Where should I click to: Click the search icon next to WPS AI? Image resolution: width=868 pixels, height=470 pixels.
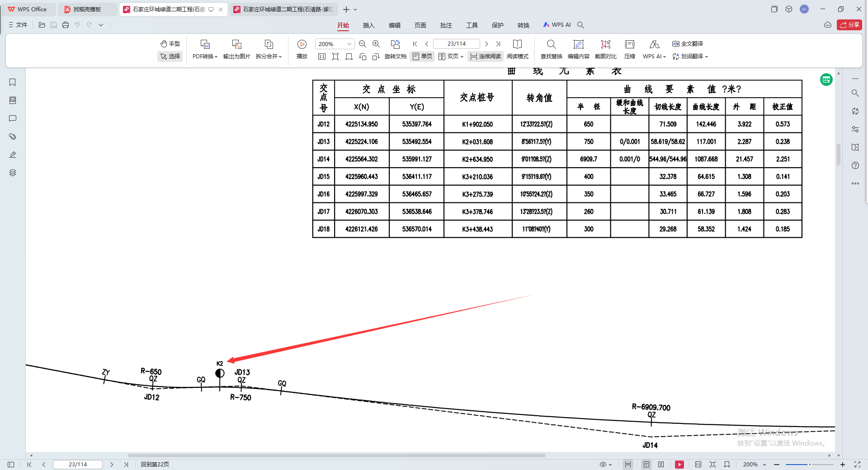point(581,25)
